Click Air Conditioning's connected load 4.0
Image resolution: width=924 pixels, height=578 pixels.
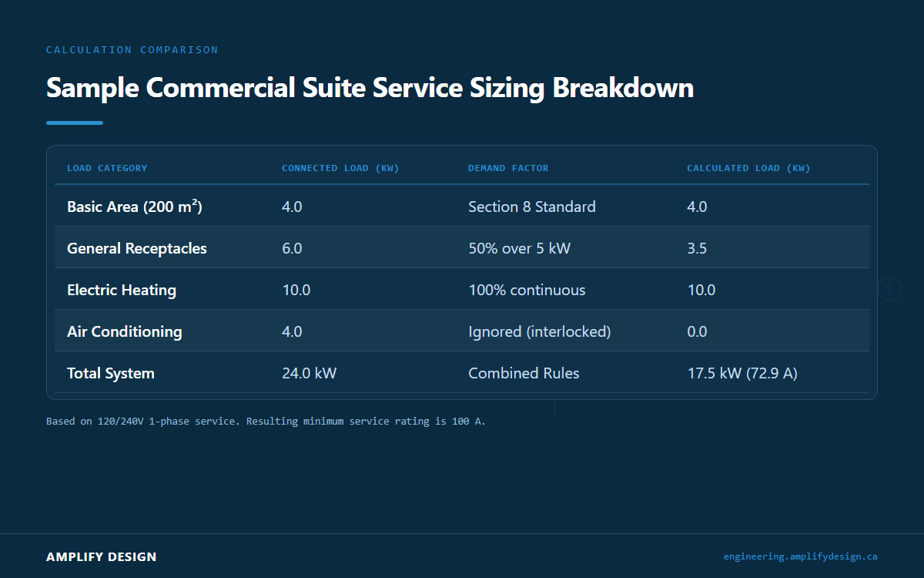(292, 331)
